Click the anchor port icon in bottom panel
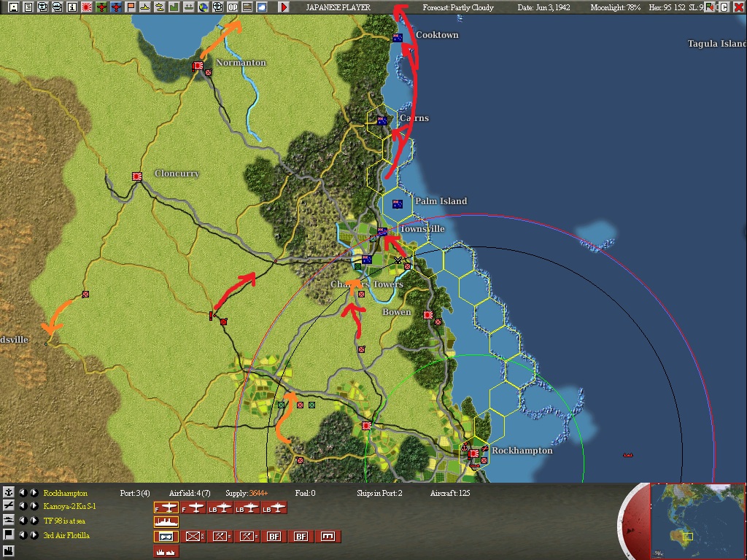Image resolution: width=747 pixels, height=560 pixels. (x=9, y=493)
